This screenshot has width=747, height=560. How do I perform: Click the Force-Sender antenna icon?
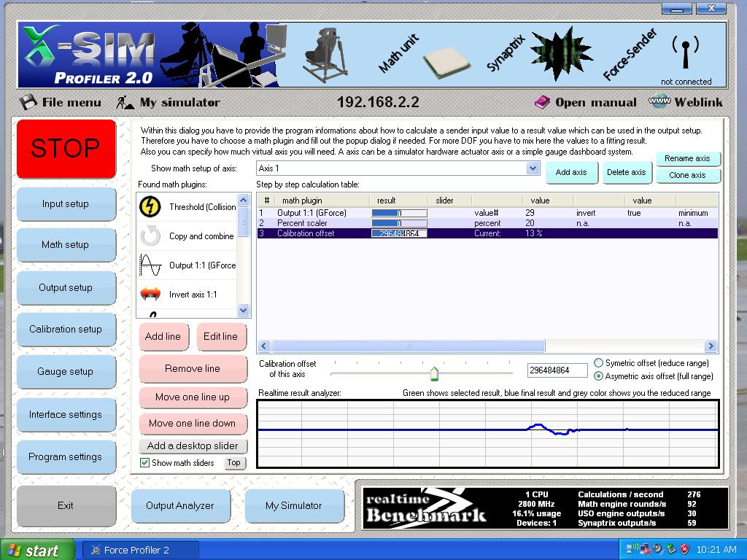pos(686,52)
